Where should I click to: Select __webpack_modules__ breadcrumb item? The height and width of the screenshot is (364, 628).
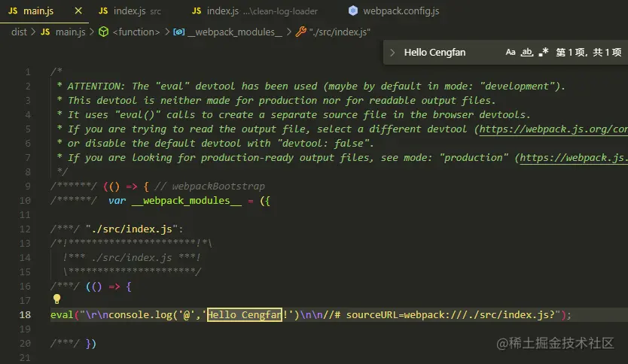(235, 32)
